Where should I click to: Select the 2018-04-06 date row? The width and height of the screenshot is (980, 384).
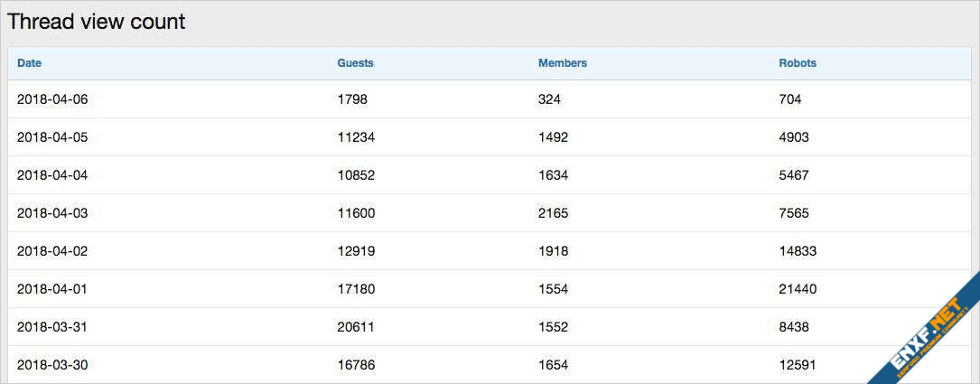[x=52, y=99]
